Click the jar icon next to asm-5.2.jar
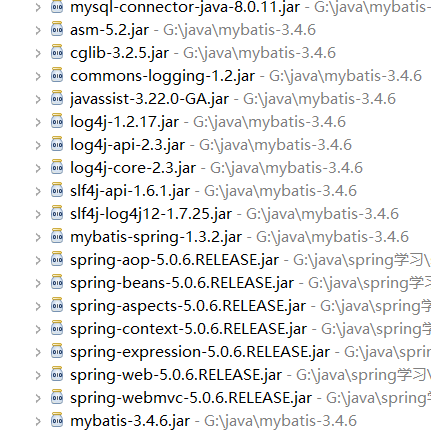 pyautogui.click(x=57, y=29)
